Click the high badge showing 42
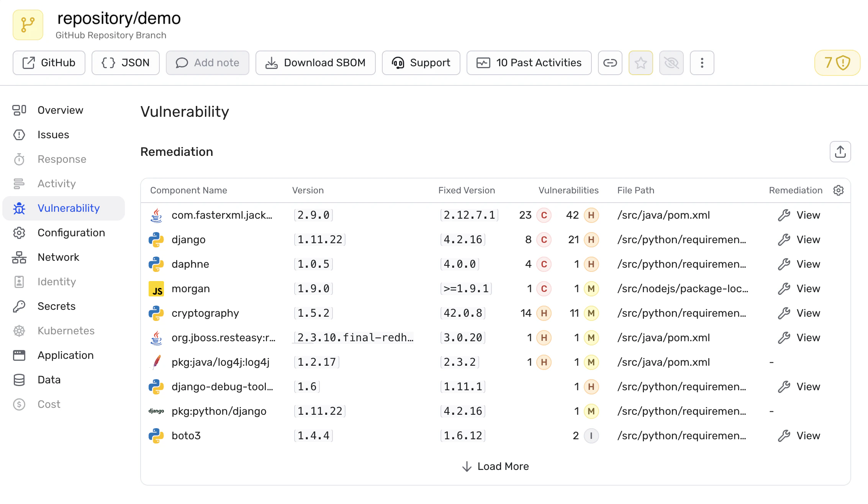This screenshot has height=504, width=868. pyautogui.click(x=591, y=215)
